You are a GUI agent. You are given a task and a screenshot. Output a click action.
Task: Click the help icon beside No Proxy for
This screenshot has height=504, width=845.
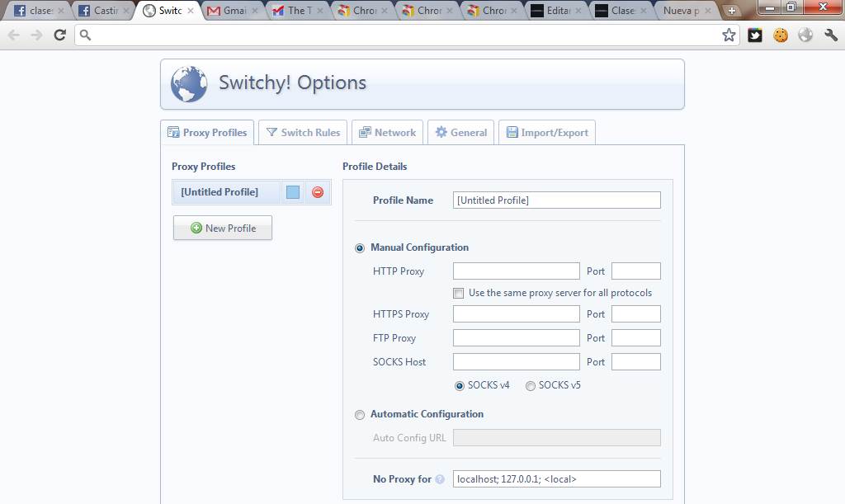point(440,479)
